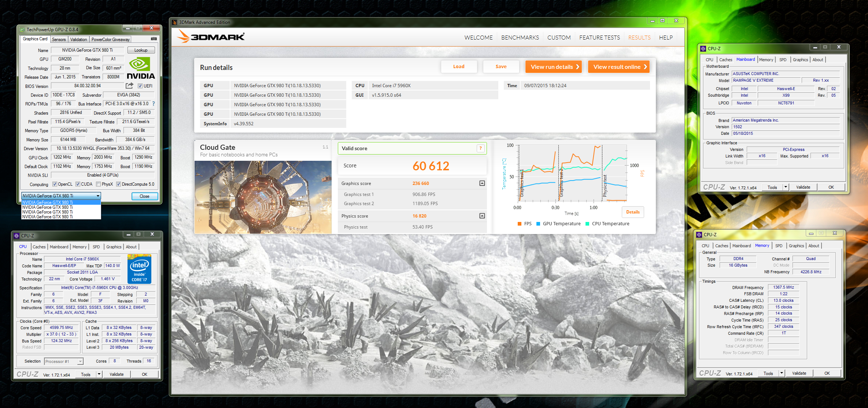868x408 pixels.
Task: Click the DRAM Frequency value 1367.5 MHz
Action: click(x=783, y=288)
